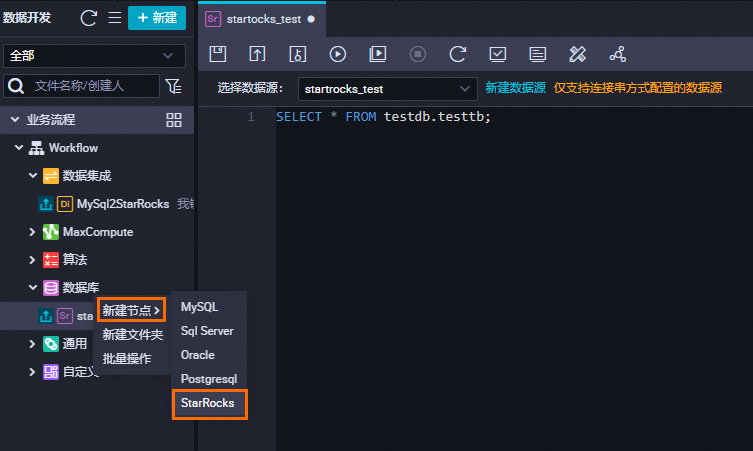The image size is (753, 451).
Task: Run the query with the play icon
Action: 338,54
